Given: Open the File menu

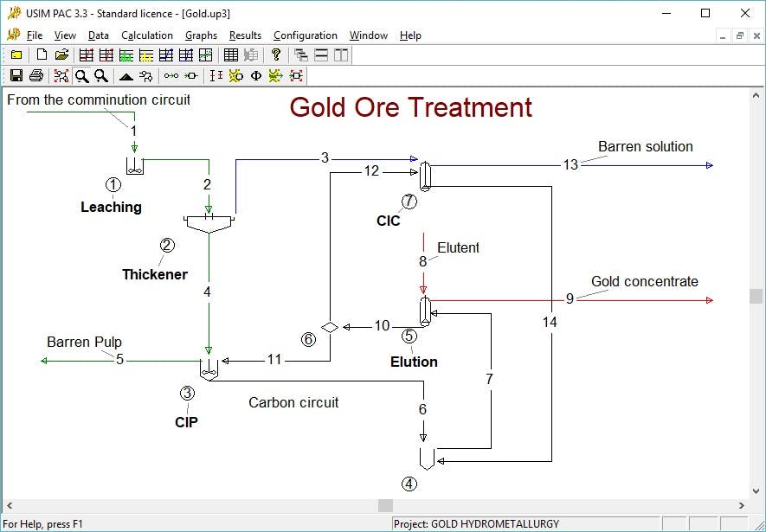Looking at the screenshot, I should tap(35, 35).
